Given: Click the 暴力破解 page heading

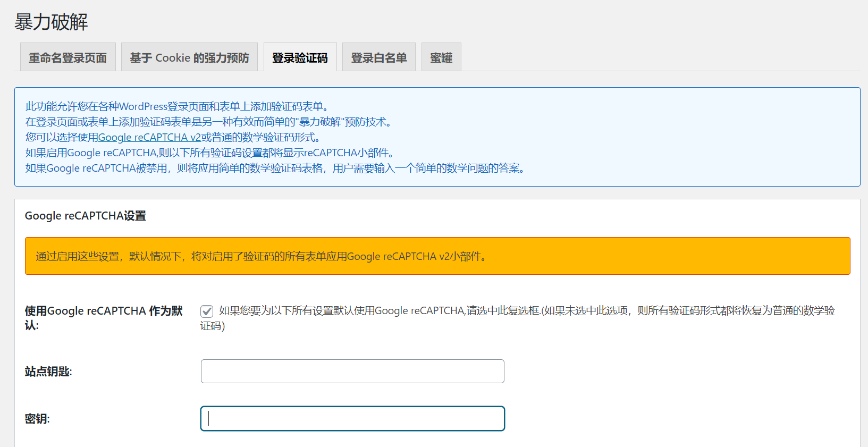Looking at the screenshot, I should (x=51, y=22).
